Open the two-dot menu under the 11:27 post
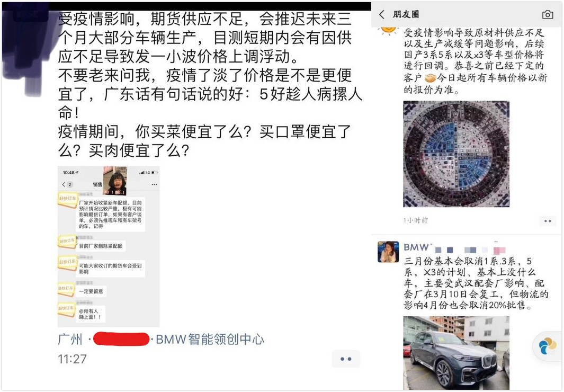 point(346,359)
